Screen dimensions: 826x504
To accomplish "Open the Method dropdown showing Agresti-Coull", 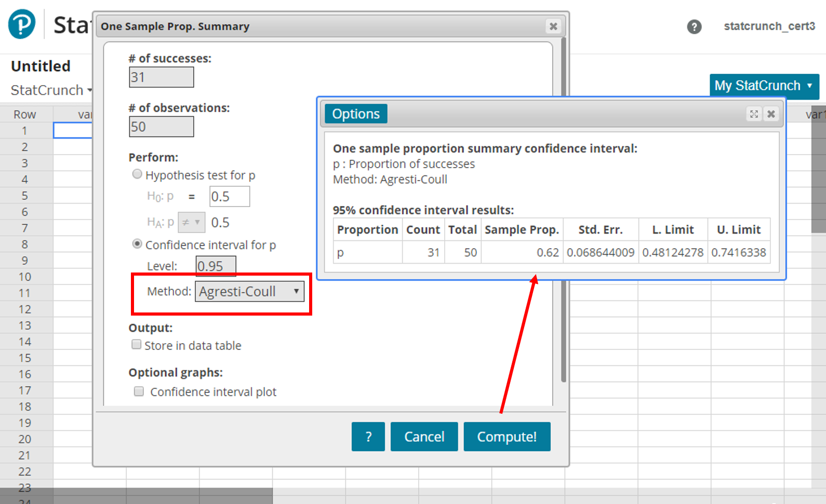I will point(249,291).
